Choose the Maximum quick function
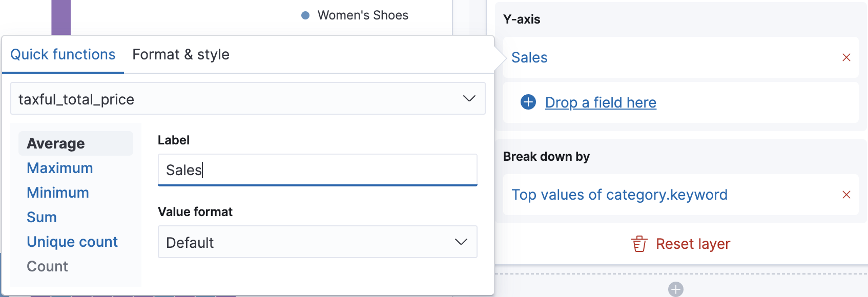 (x=60, y=168)
